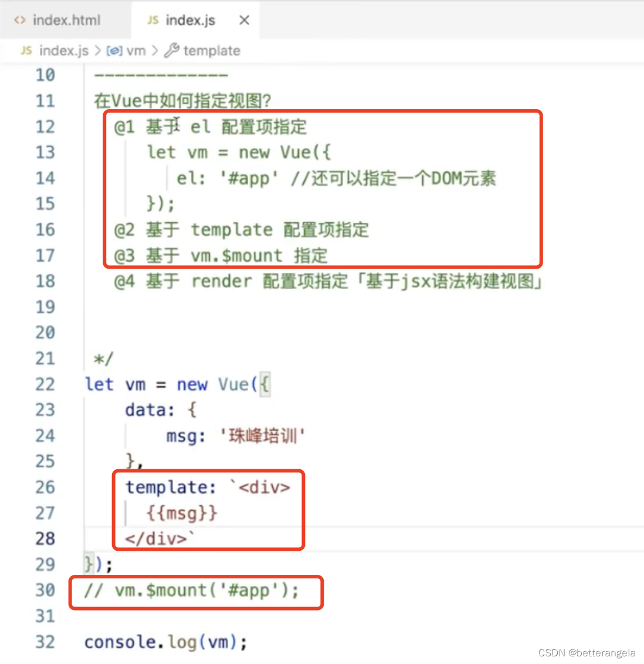This screenshot has width=644, height=664.
Task: Close the index.js tab
Action: [x=244, y=19]
